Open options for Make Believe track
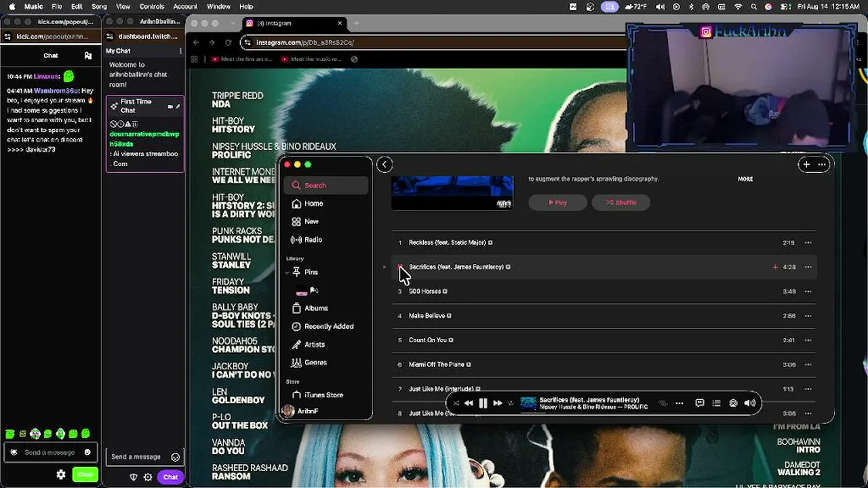 tap(808, 316)
